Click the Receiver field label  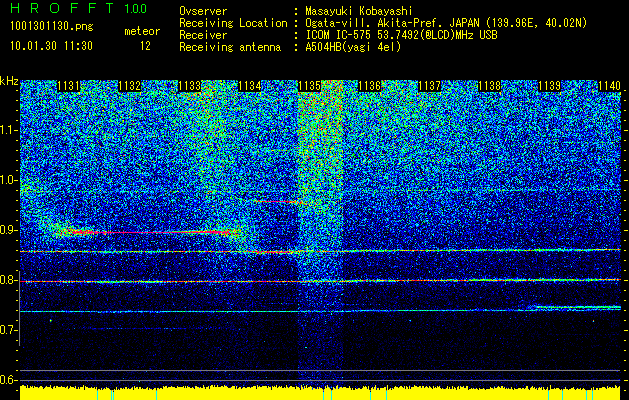coord(203,35)
